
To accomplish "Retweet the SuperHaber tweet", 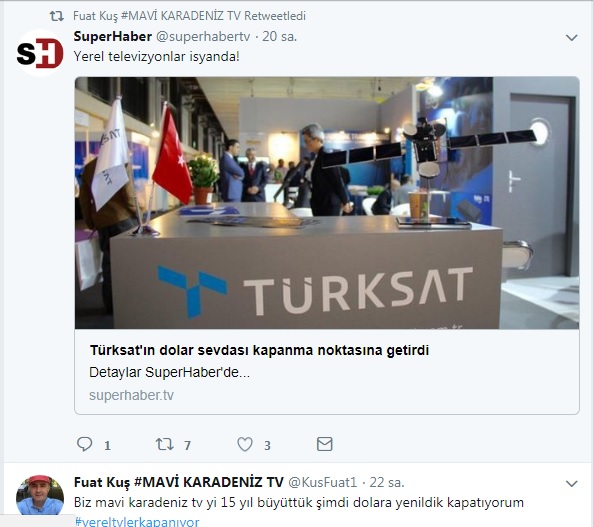I will tap(165, 444).
